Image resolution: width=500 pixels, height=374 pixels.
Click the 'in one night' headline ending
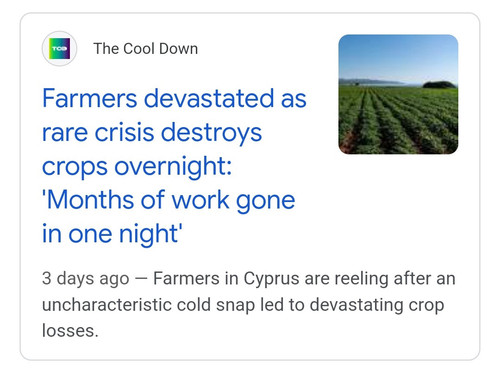pyautogui.click(x=112, y=233)
